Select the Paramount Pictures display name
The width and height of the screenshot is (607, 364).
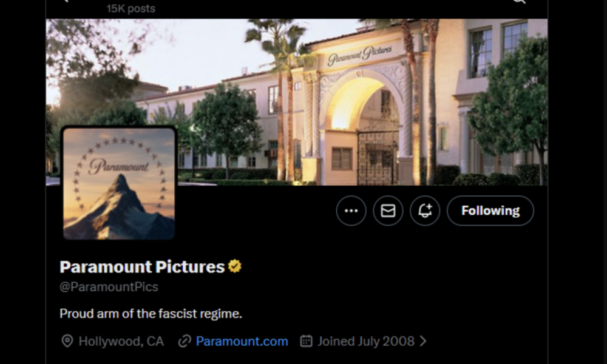pos(141,266)
